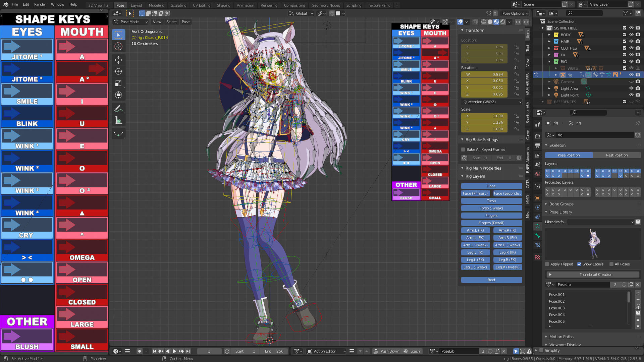Image resolution: width=644 pixels, height=362 pixels.
Task: Hide HAIR collection eye icon
Action: [631, 42]
